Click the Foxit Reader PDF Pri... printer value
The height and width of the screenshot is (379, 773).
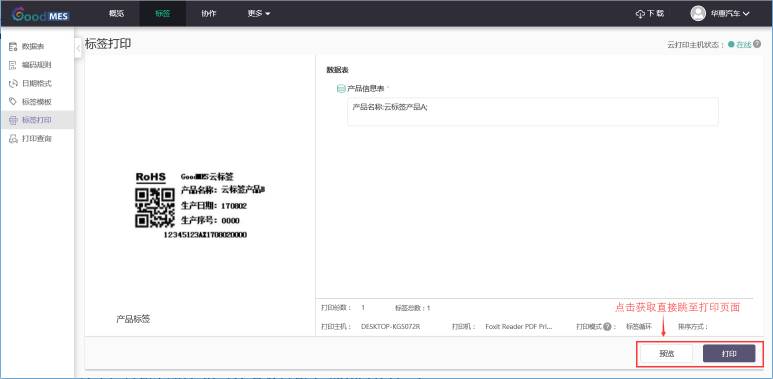[519, 326]
